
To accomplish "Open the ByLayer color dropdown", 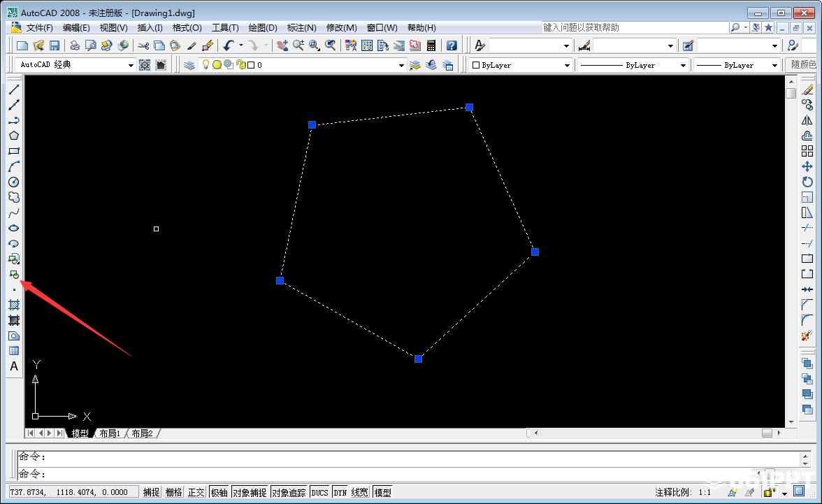I will (567, 65).
